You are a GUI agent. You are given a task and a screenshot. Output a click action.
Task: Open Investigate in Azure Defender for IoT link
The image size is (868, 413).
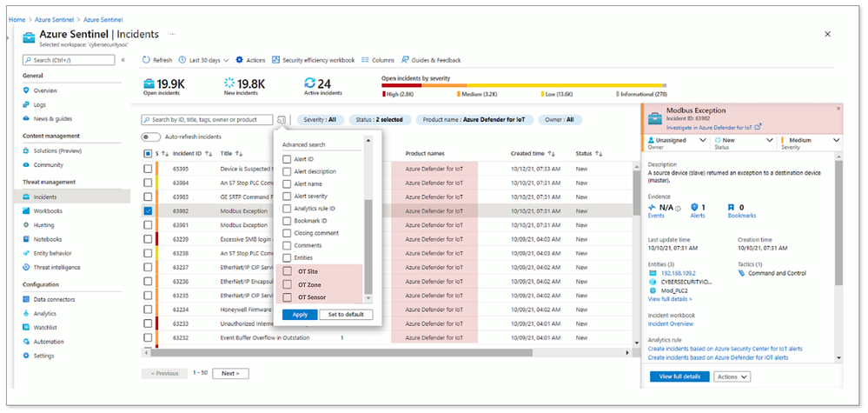point(710,127)
